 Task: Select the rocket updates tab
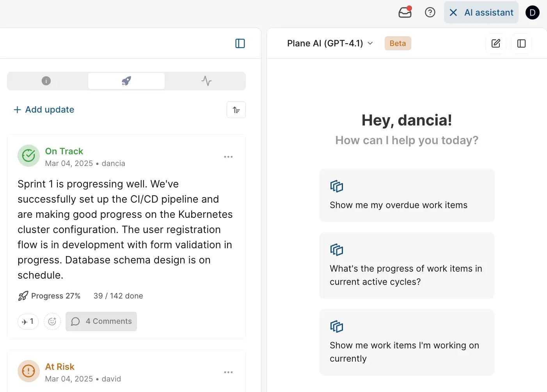126,81
